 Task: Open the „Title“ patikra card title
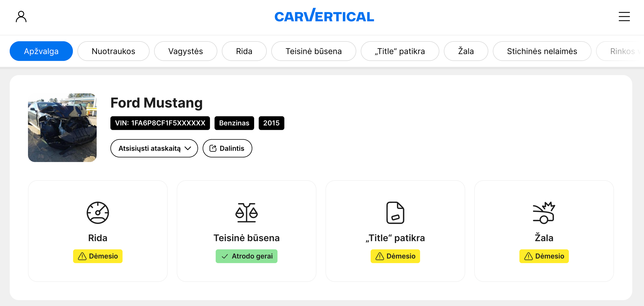pos(395,238)
